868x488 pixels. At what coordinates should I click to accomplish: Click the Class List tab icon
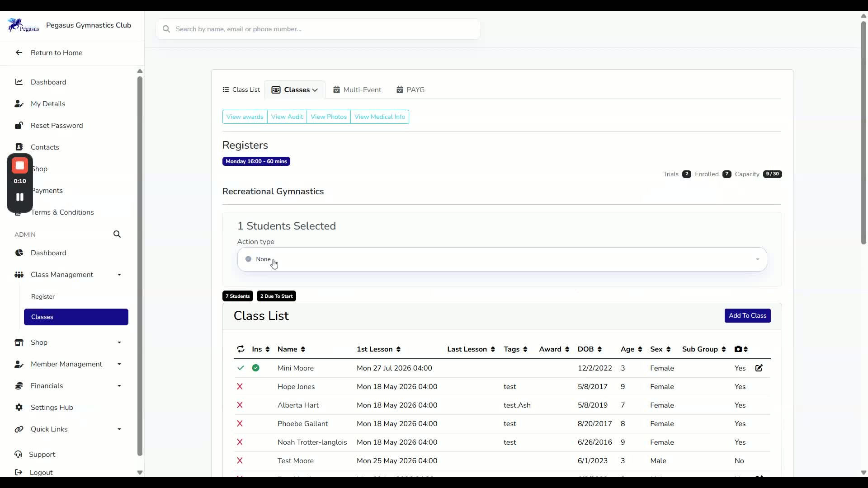click(x=226, y=89)
